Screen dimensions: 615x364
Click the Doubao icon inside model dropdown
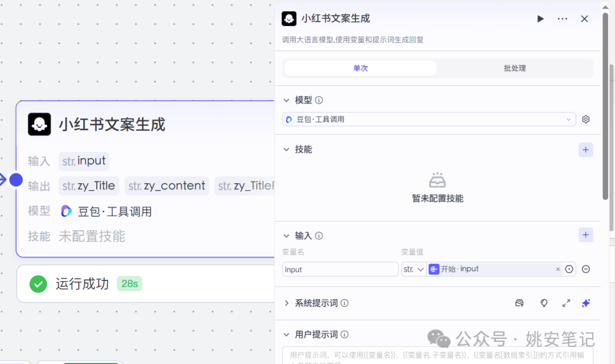tap(289, 119)
